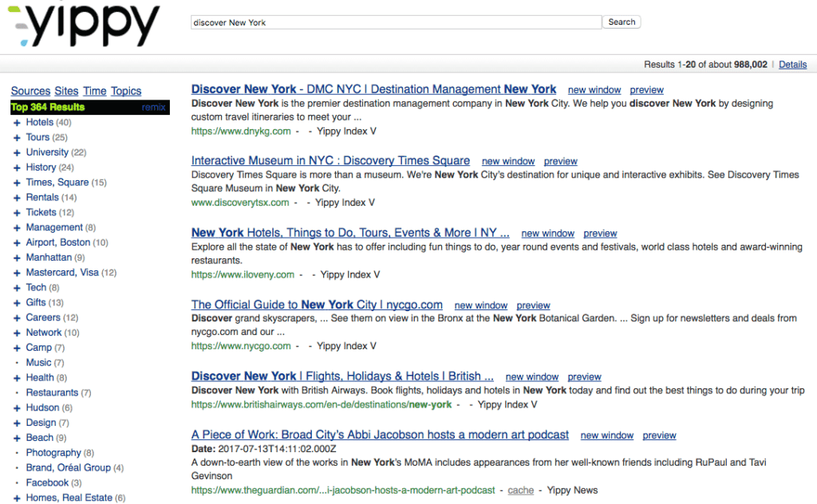Expand the Beach results group

tap(17, 438)
